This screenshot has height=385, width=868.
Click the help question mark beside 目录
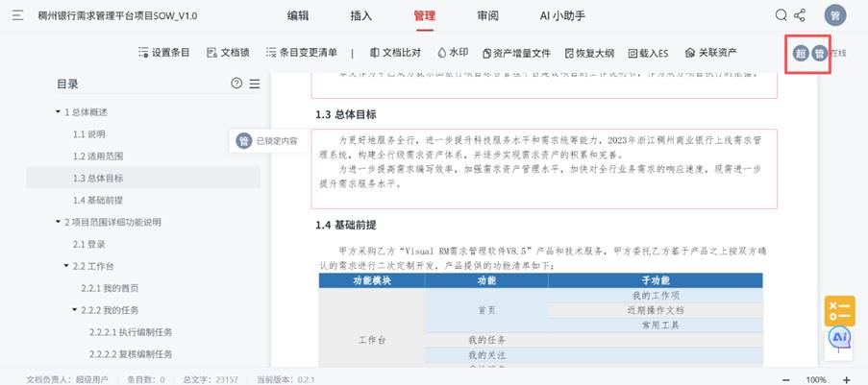(236, 84)
